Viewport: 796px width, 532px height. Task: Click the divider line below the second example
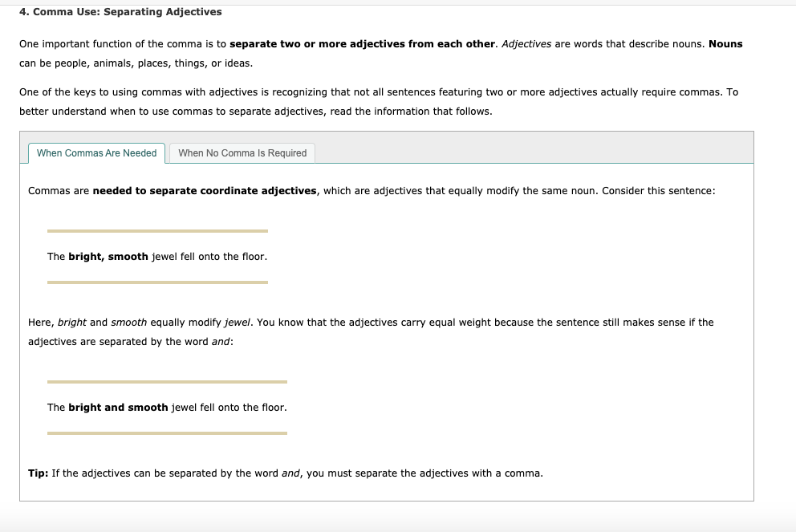[167, 433]
